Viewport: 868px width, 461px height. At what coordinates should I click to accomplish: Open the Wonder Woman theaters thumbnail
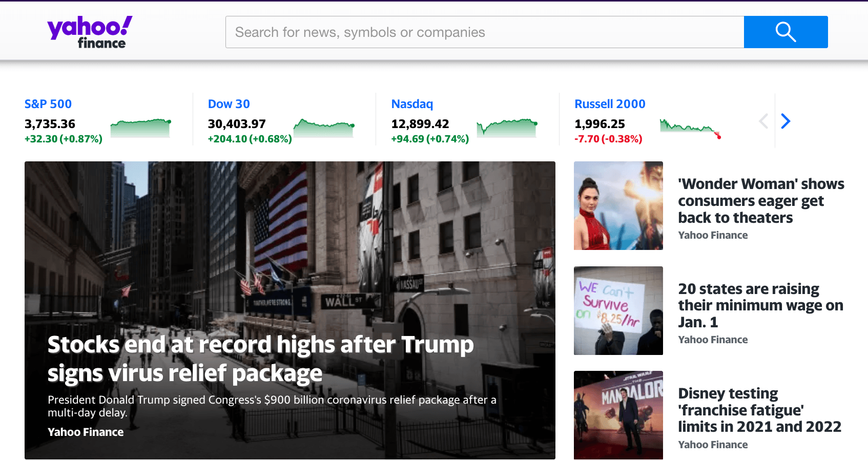(618, 205)
